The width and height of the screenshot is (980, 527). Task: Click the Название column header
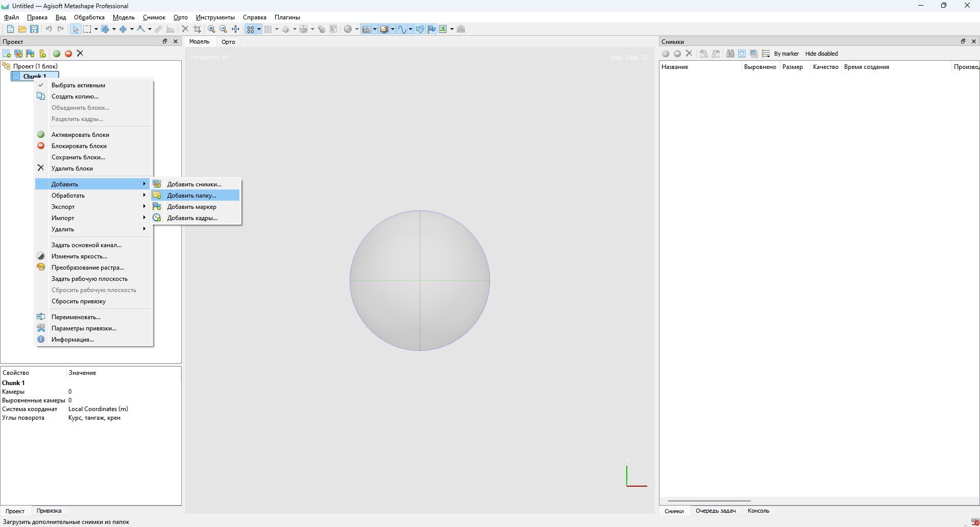click(700, 67)
